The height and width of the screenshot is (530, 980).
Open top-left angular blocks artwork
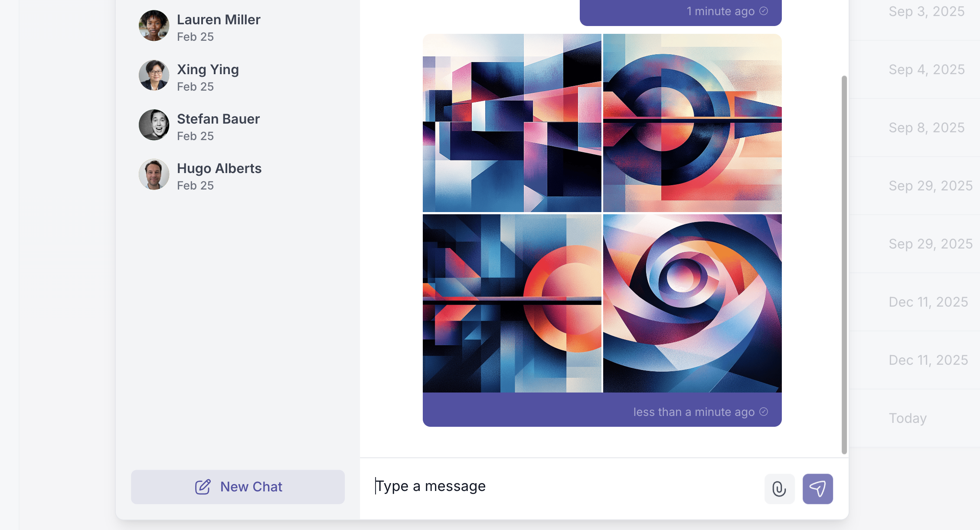512,123
